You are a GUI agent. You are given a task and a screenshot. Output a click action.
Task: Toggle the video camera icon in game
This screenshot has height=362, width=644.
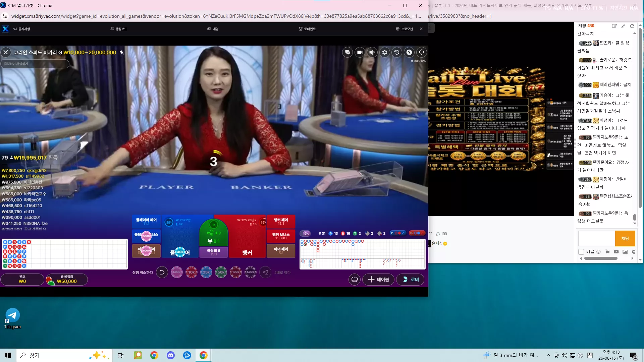point(360,52)
